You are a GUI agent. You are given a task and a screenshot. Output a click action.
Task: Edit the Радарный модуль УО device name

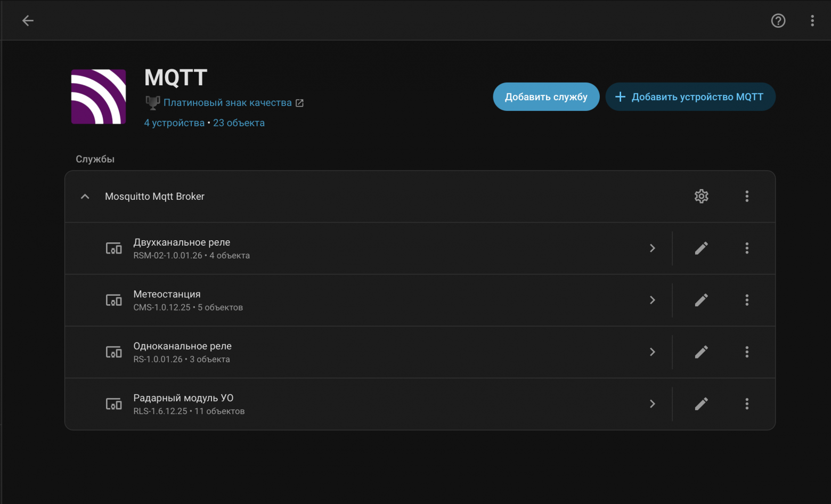(701, 404)
